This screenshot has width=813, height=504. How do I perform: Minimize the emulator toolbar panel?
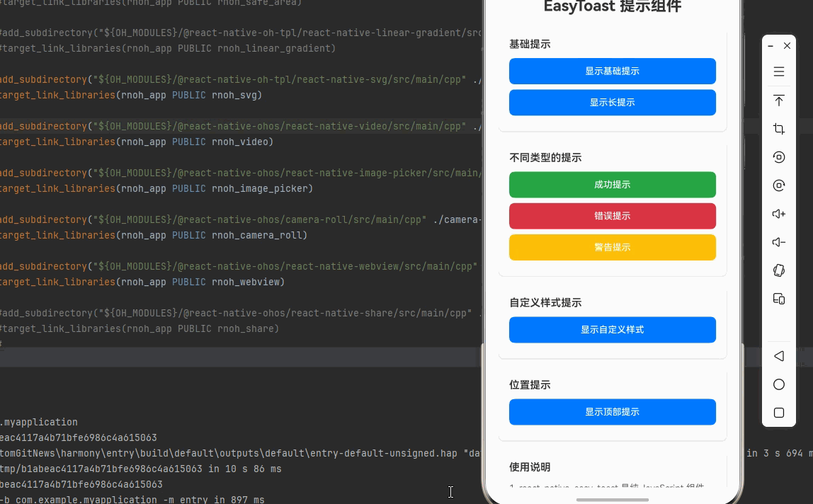pyautogui.click(x=771, y=45)
